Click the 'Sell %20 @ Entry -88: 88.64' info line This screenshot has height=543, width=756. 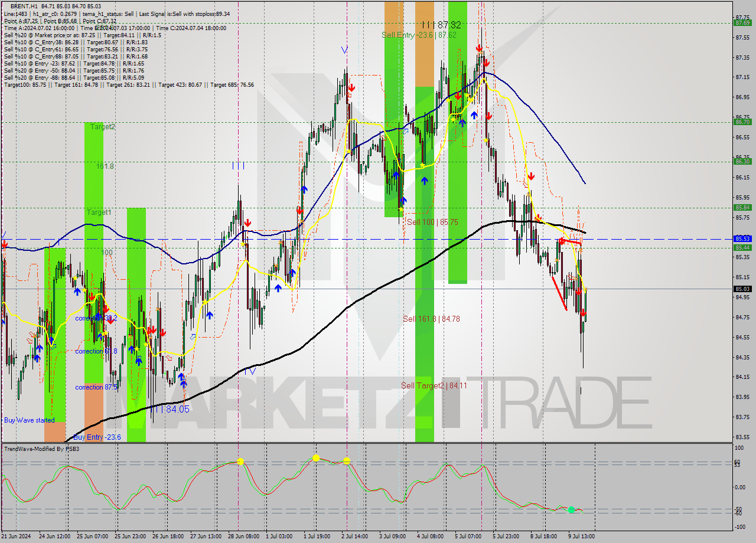tap(74, 77)
